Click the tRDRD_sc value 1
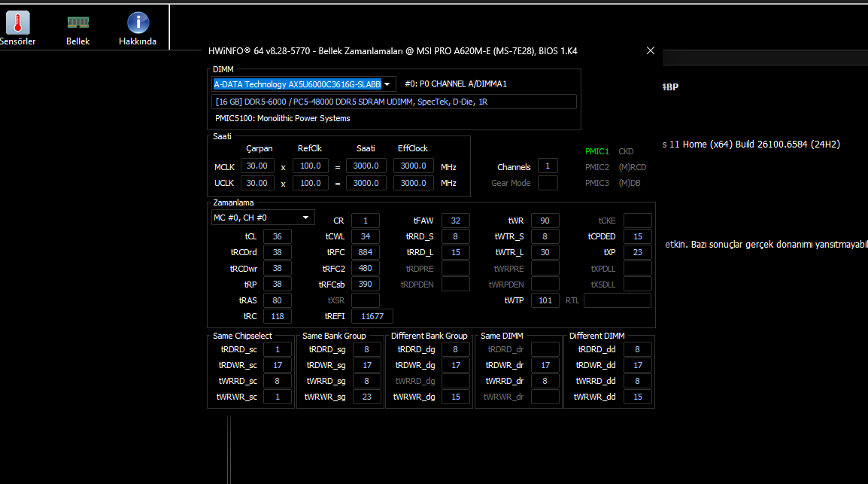The height and width of the screenshot is (484, 868). (x=278, y=349)
